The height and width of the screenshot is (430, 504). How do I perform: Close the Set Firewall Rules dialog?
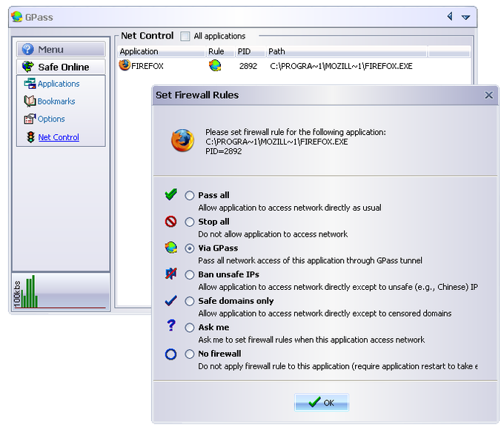click(489, 95)
